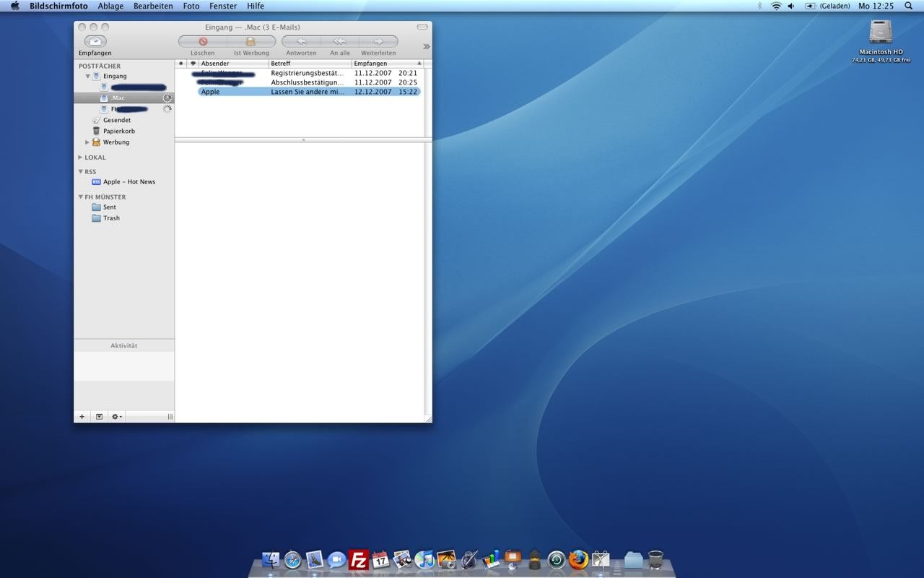Select the Eingang inbox

point(115,76)
